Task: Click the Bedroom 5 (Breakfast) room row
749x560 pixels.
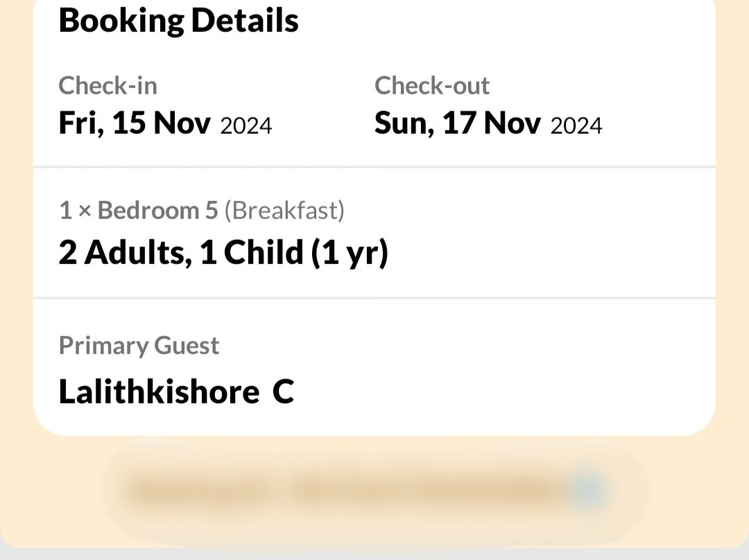Action: tap(202, 210)
